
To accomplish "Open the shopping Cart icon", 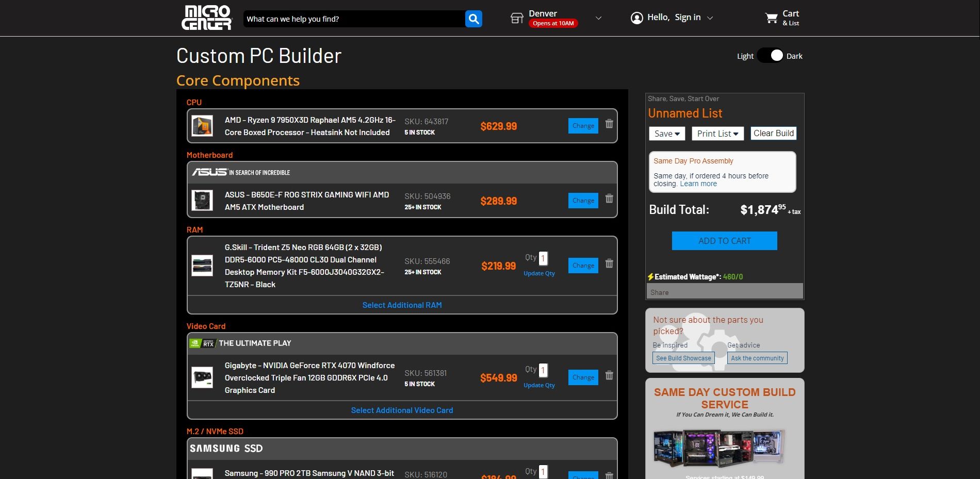I will [x=771, y=18].
